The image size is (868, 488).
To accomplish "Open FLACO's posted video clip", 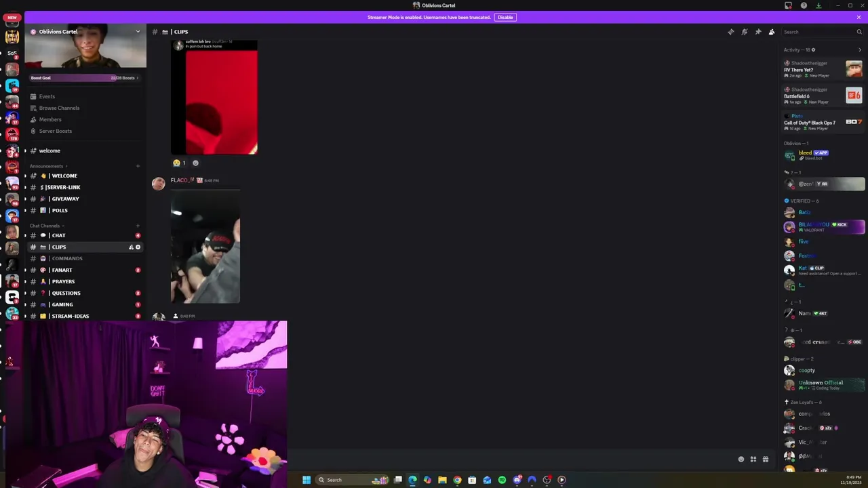I will 205,246.
